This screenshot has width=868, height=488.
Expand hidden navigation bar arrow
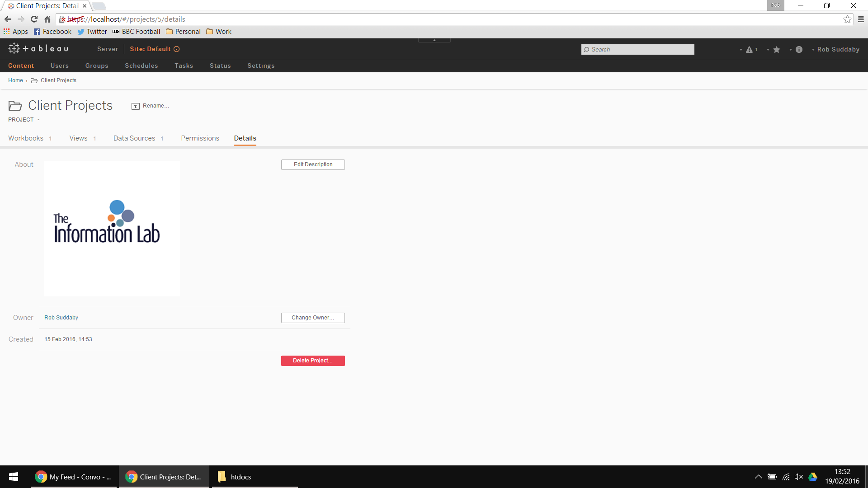coord(434,40)
